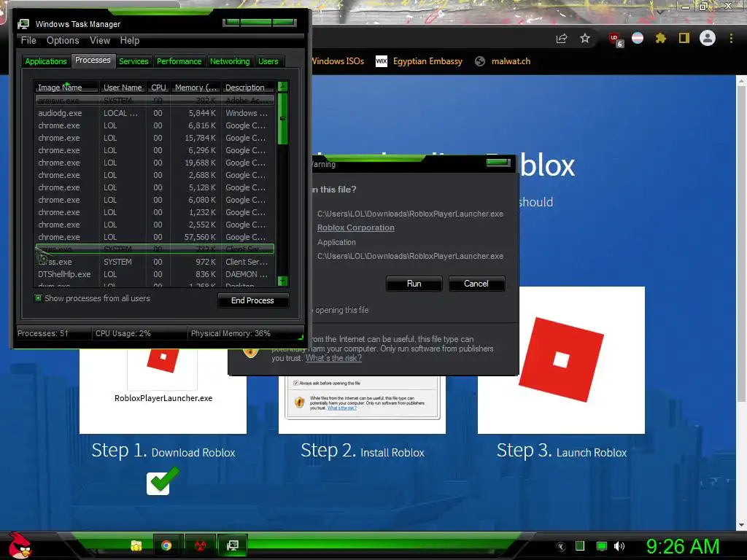Click the red radiation icon in taskbar

pyautogui.click(x=200, y=545)
